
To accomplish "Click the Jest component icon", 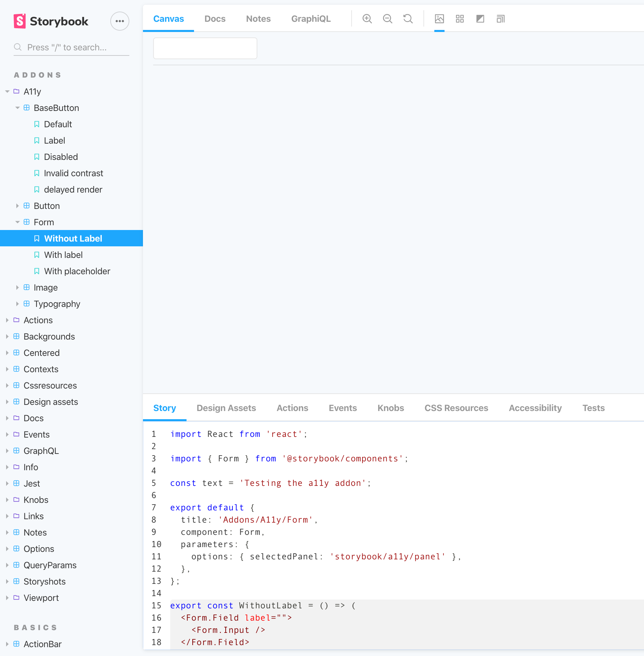I will click(16, 483).
